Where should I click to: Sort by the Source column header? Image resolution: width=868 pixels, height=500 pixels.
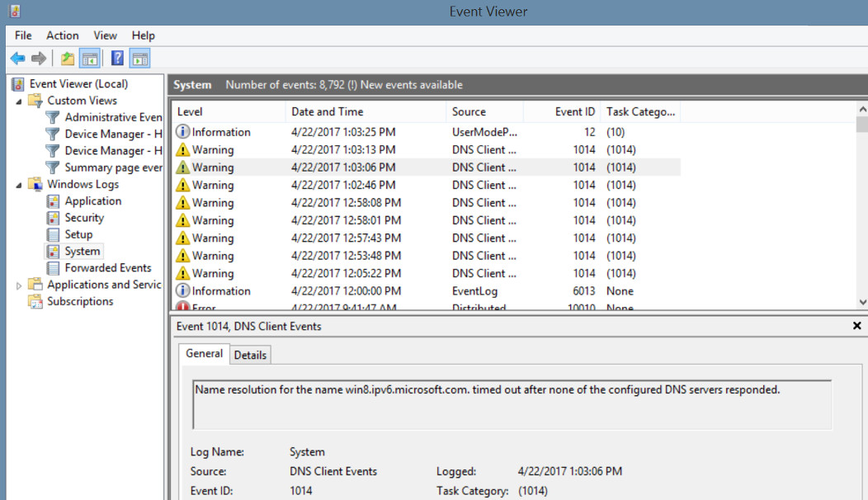484,112
